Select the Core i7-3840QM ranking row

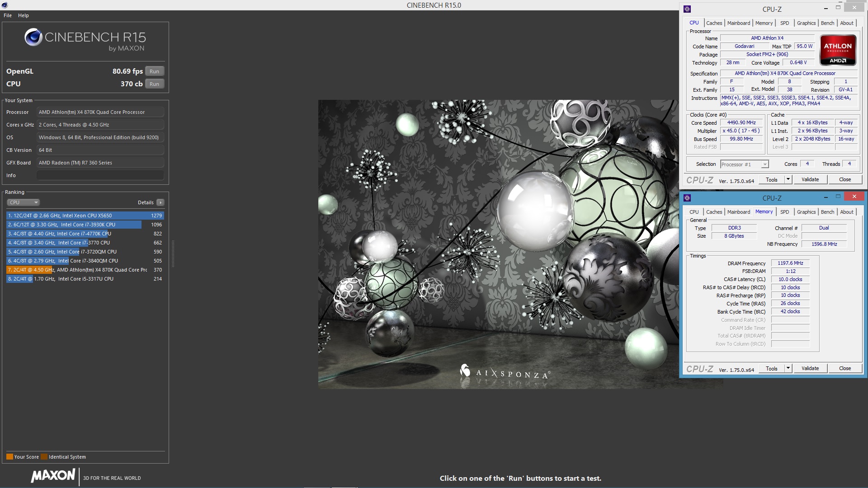[85, 261]
